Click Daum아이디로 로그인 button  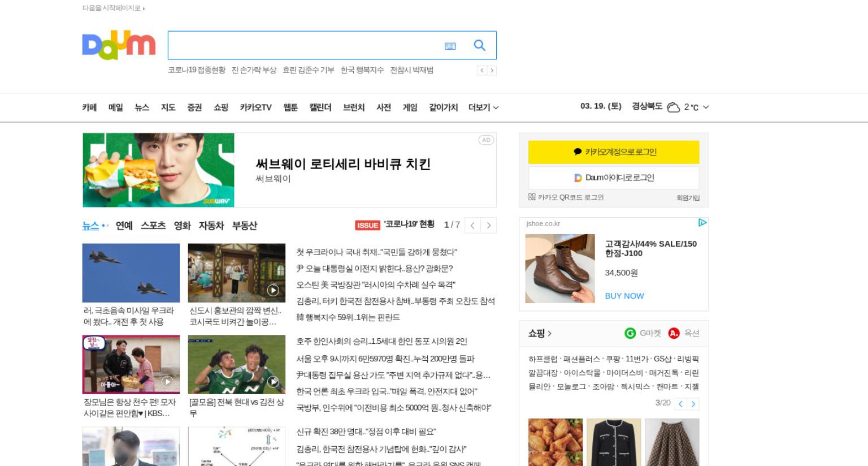(x=614, y=178)
